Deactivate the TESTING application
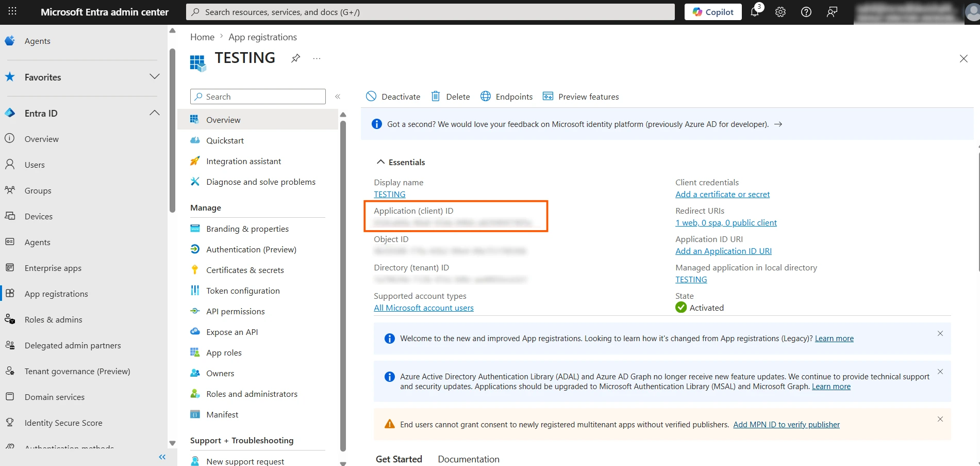 [393, 97]
